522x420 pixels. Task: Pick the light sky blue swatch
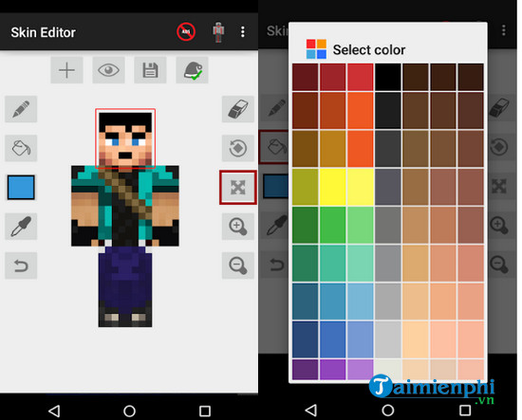coord(361,301)
